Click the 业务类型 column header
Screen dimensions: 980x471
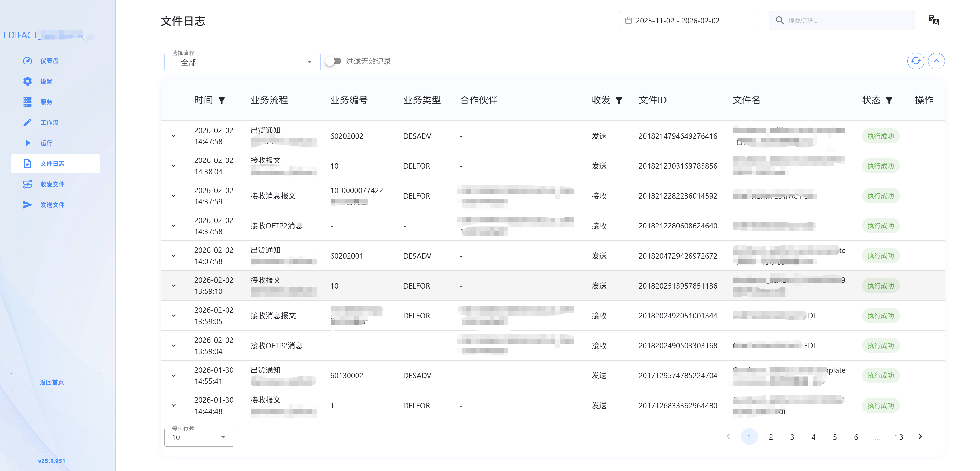(422, 100)
